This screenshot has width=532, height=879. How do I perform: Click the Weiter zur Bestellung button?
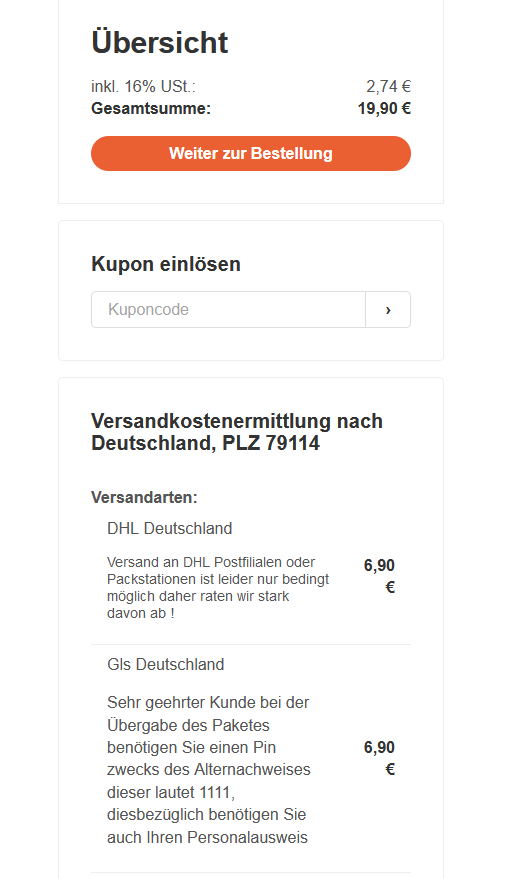point(251,153)
